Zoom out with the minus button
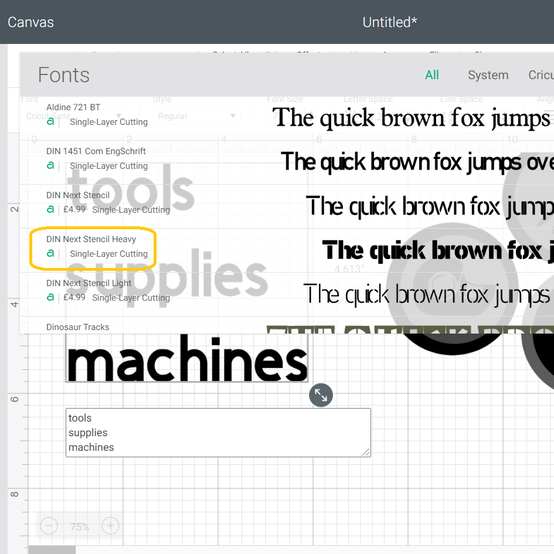Image resolution: width=554 pixels, height=554 pixels. point(49,526)
